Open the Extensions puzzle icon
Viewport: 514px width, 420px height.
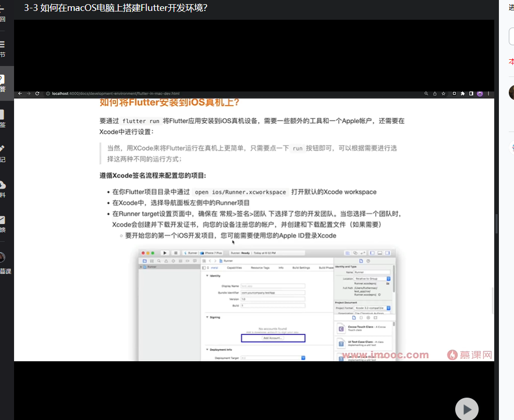pos(462,94)
